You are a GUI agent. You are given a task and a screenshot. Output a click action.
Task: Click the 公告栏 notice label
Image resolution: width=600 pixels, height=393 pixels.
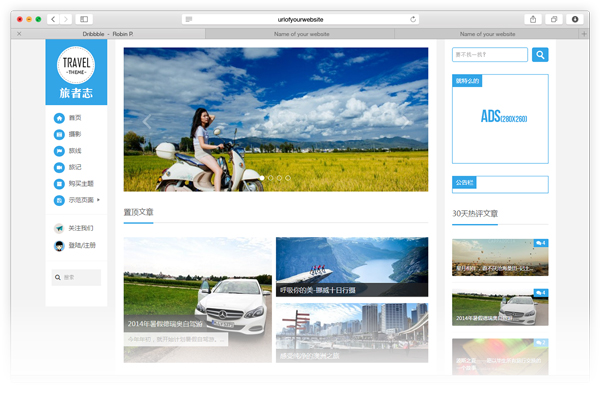pyautogui.click(x=464, y=183)
